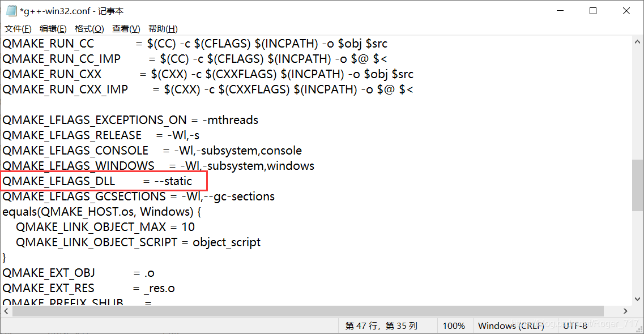Image resolution: width=644 pixels, height=334 pixels.
Task: Open the 文件 (File) menu
Action: [18, 28]
